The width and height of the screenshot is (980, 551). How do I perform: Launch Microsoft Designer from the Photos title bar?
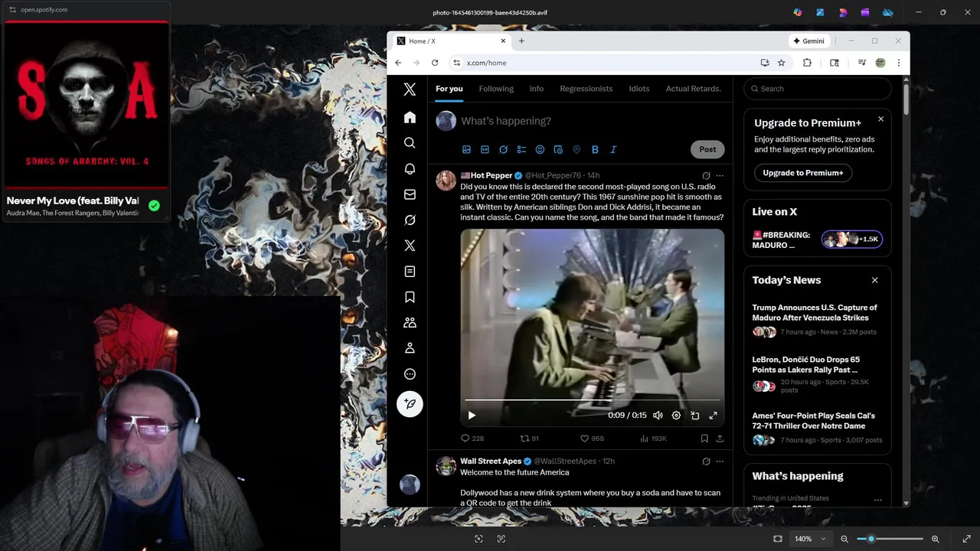843,12
